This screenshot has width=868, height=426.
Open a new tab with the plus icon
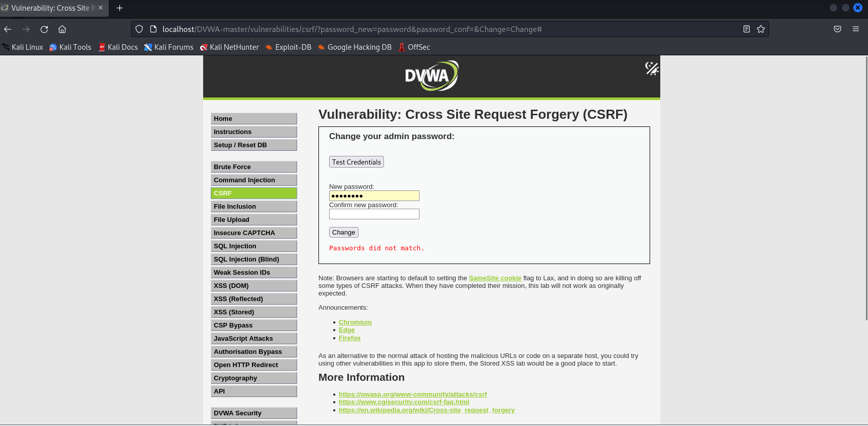(120, 8)
